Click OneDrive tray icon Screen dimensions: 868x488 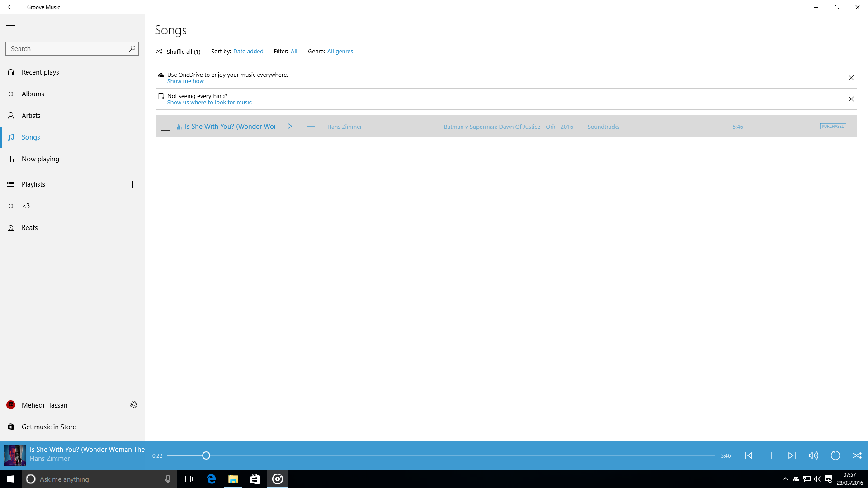pos(796,479)
